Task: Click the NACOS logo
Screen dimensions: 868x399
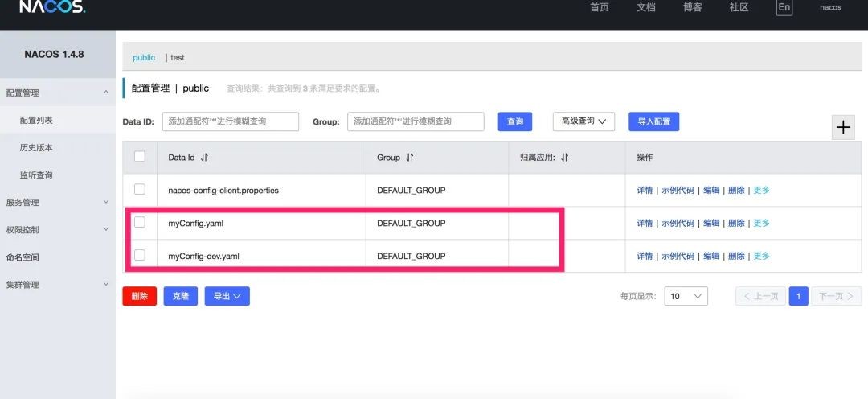Action: pos(52,7)
